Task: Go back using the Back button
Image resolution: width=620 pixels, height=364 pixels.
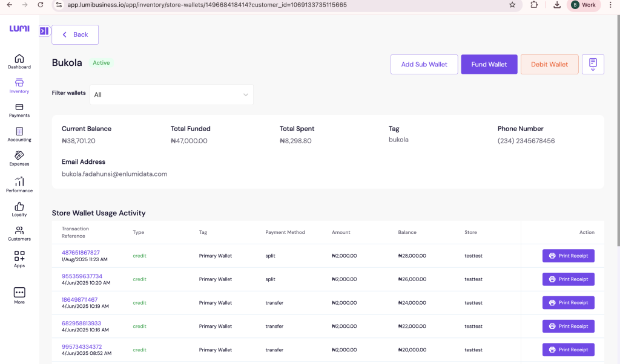Action: coord(75,34)
